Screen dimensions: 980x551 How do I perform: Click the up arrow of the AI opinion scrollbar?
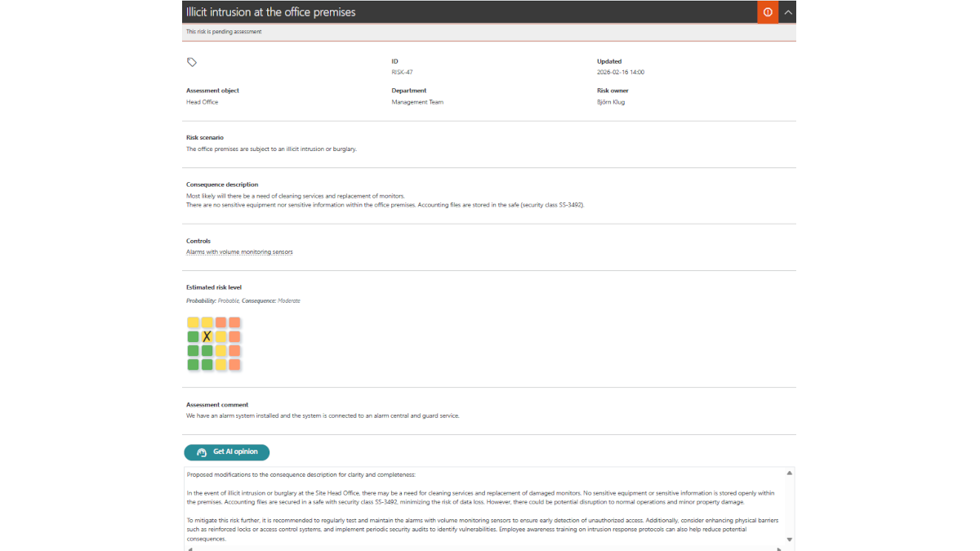coord(789,472)
